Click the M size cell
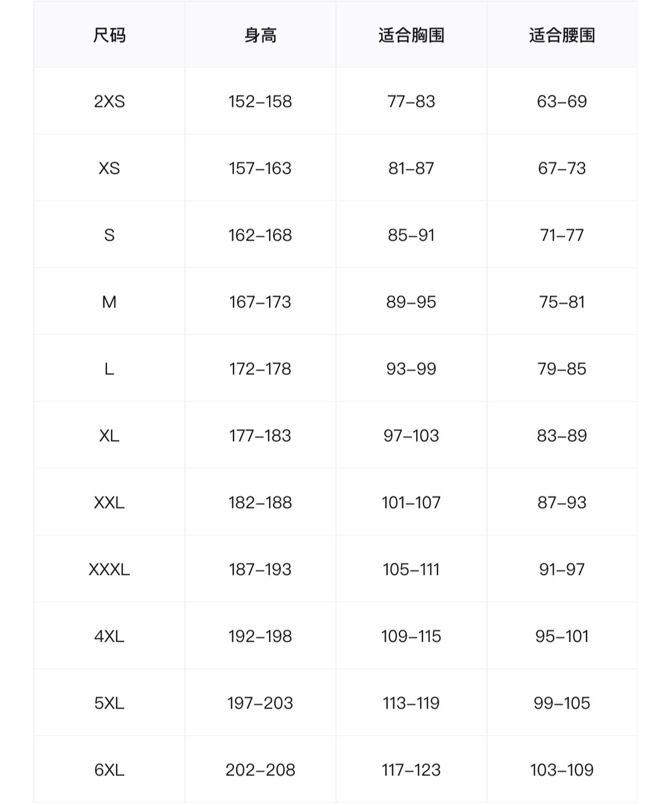 [109, 302]
